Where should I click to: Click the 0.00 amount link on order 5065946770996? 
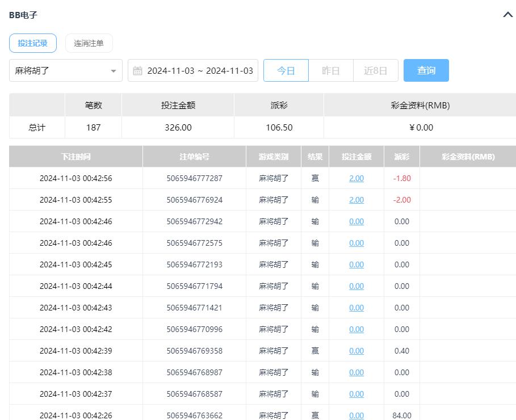point(356,329)
